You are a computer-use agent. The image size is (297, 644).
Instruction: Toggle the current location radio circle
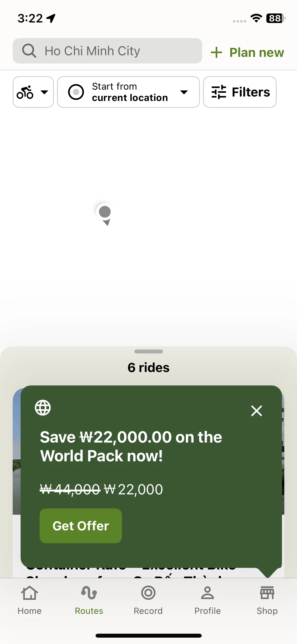(x=76, y=92)
